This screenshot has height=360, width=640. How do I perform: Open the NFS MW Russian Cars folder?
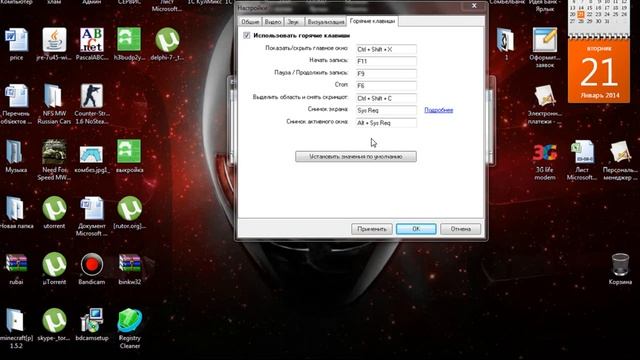coord(54,96)
